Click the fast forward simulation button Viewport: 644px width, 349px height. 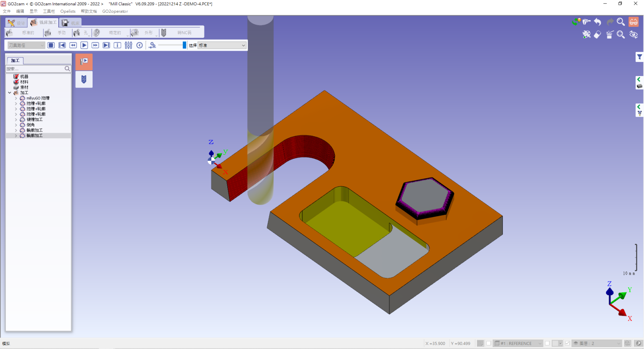(x=95, y=45)
